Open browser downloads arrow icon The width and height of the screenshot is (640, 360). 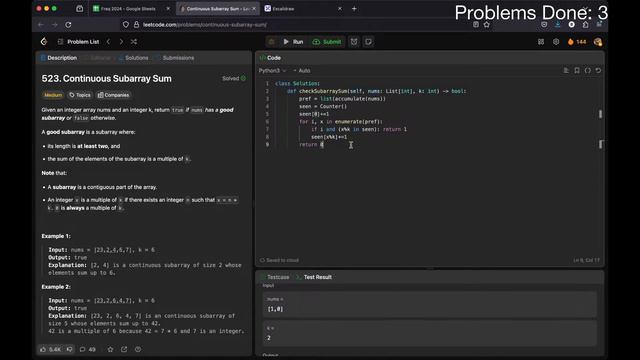pos(558,25)
